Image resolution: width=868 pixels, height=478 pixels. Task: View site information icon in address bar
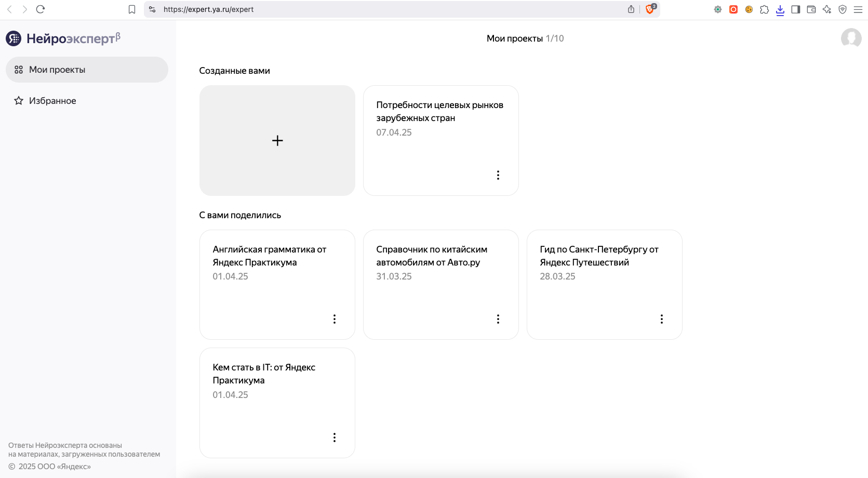pos(152,9)
